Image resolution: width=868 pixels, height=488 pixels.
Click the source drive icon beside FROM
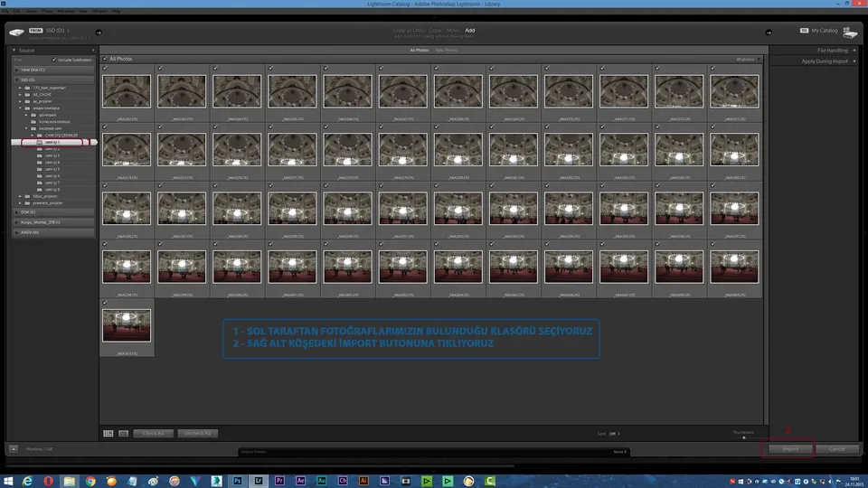pos(16,33)
